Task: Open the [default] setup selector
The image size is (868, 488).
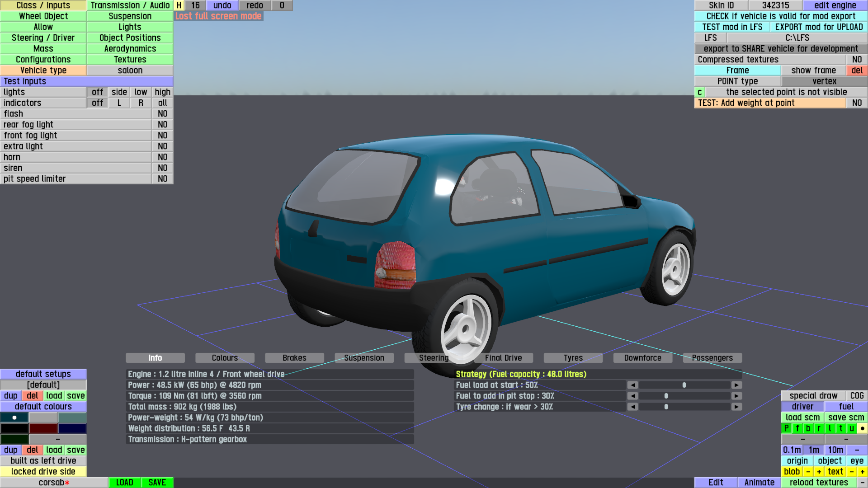Action: pos(43,385)
